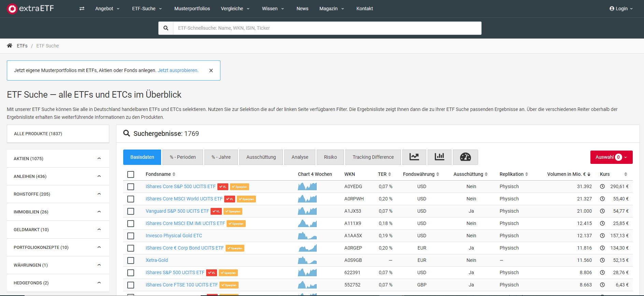This screenshot has width=644, height=296.
Task: Open News in the navbar
Action: coord(302,9)
